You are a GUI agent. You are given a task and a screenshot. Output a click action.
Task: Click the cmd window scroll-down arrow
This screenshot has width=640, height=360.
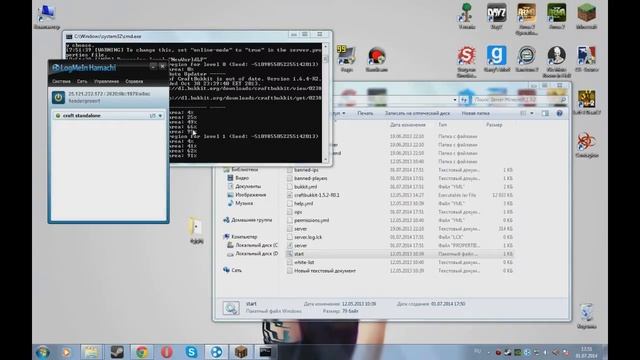click(x=325, y=160)
